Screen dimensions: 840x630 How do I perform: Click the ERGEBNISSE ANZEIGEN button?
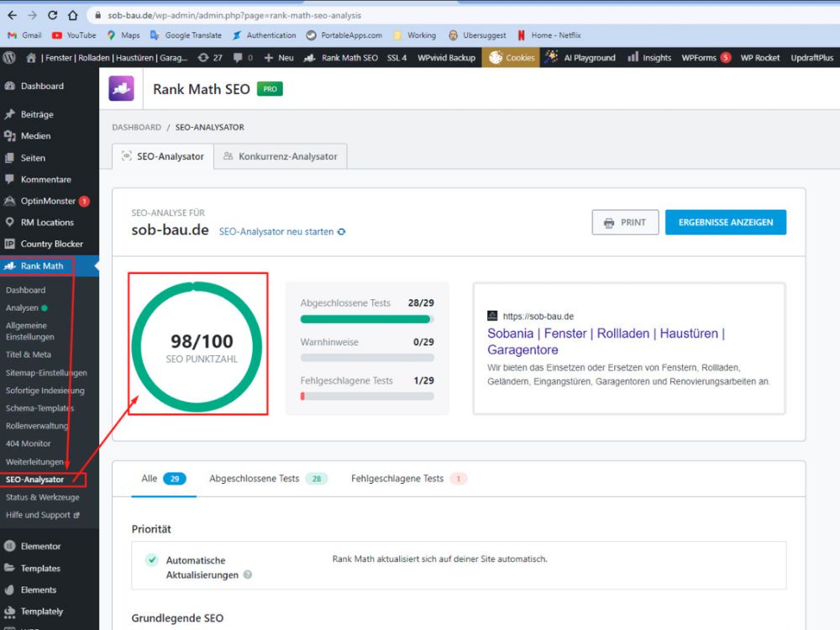726,223
